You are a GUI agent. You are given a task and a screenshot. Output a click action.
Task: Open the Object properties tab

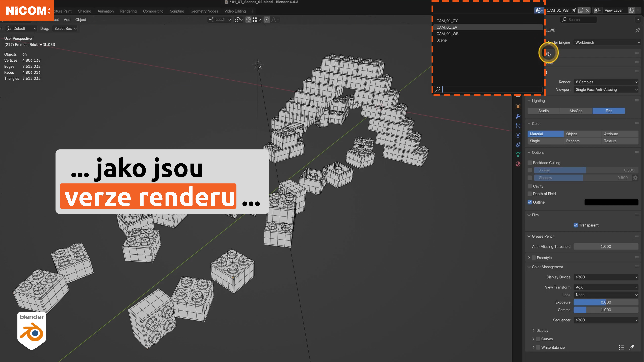[x=518, y=107]
